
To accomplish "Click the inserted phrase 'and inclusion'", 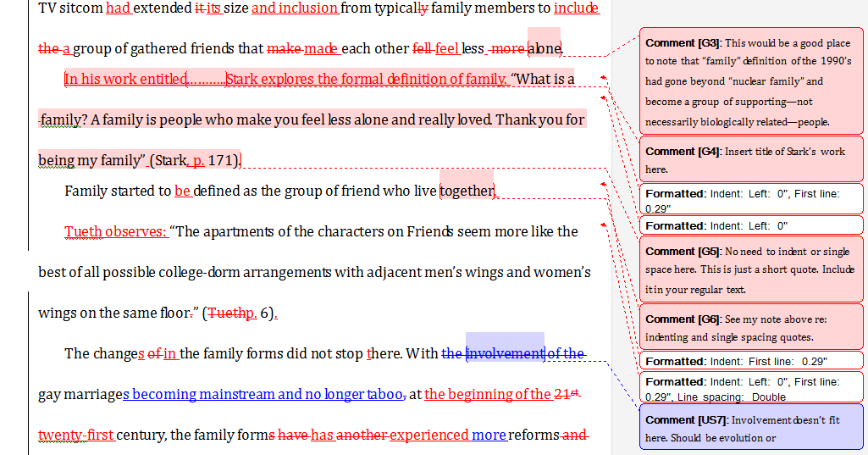I will coord(294,8).
